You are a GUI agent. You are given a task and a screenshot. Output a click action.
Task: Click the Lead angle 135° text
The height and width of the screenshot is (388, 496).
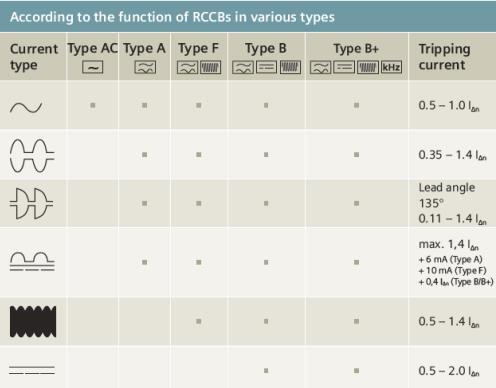pos(447,195)
